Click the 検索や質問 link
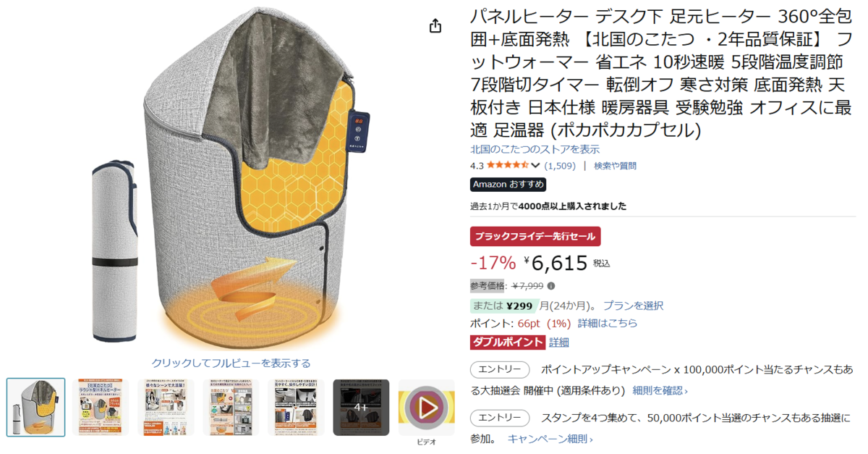868x454 pixels. point(615,166)
